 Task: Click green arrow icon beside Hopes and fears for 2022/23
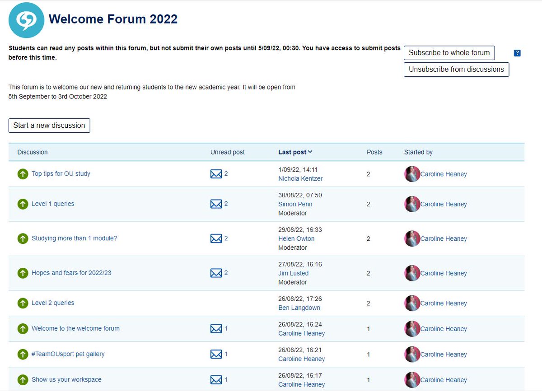coord(23,273)
